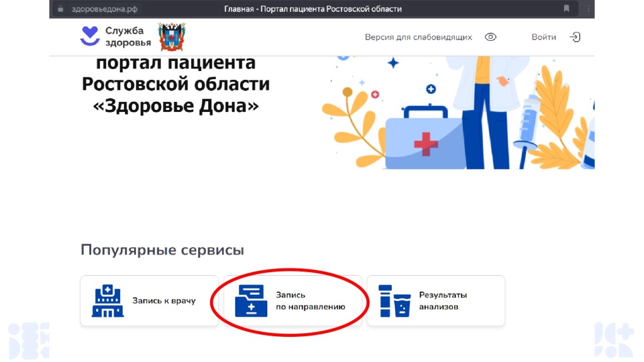Open the browser three-dot menu
The width and height of the screenshot is (644, 362).
pyautogui.click(x=588, y=9)
